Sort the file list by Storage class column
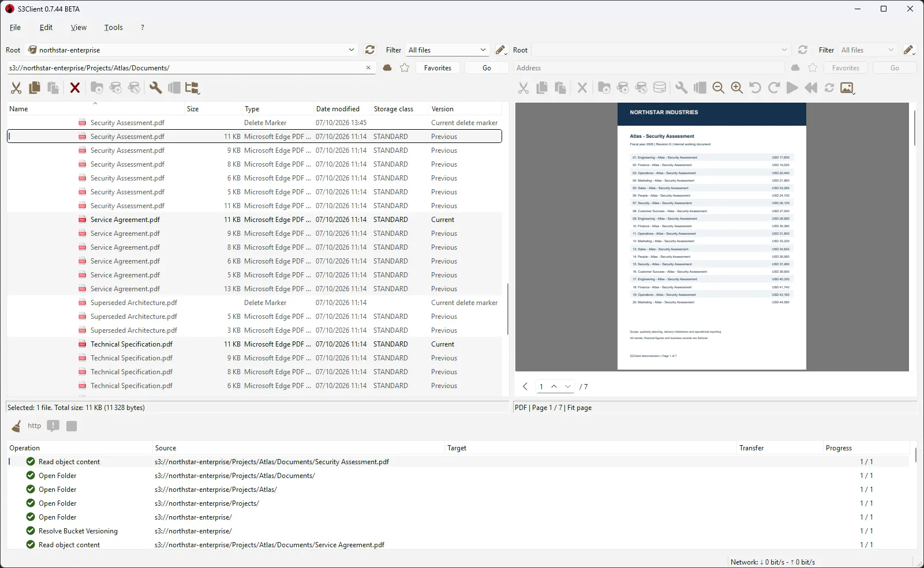This screenshot has height=568, width=924. pyautogui.click(x=399, y=108)
